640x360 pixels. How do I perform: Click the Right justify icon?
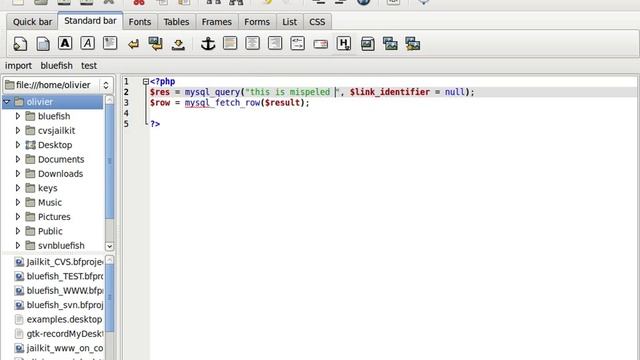tap(275, 43)
